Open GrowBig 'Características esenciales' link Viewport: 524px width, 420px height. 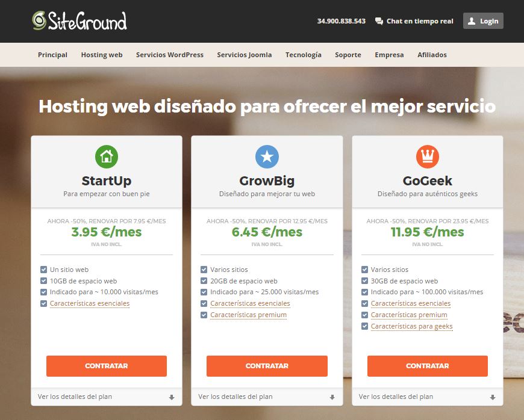(250, 303)
